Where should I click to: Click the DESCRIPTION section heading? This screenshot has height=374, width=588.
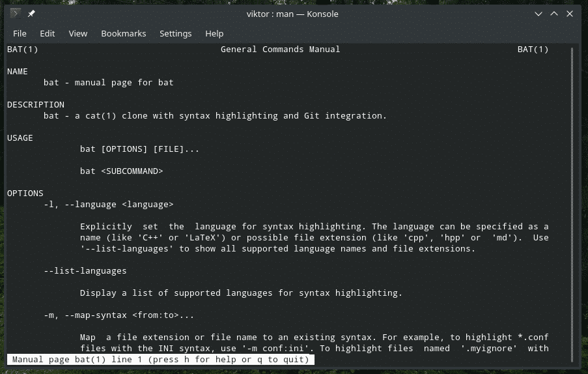pyautogui.click(x=36, y=105)
